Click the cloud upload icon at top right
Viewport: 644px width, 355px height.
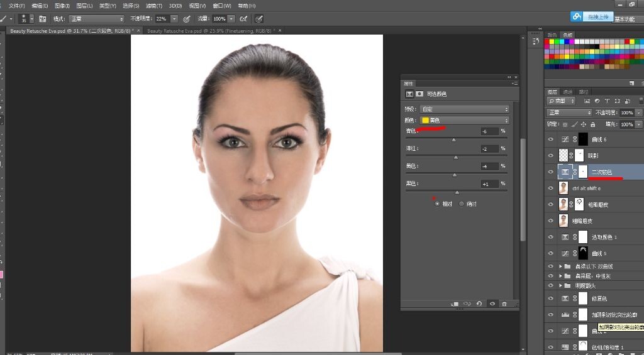[x=577, y=16]
